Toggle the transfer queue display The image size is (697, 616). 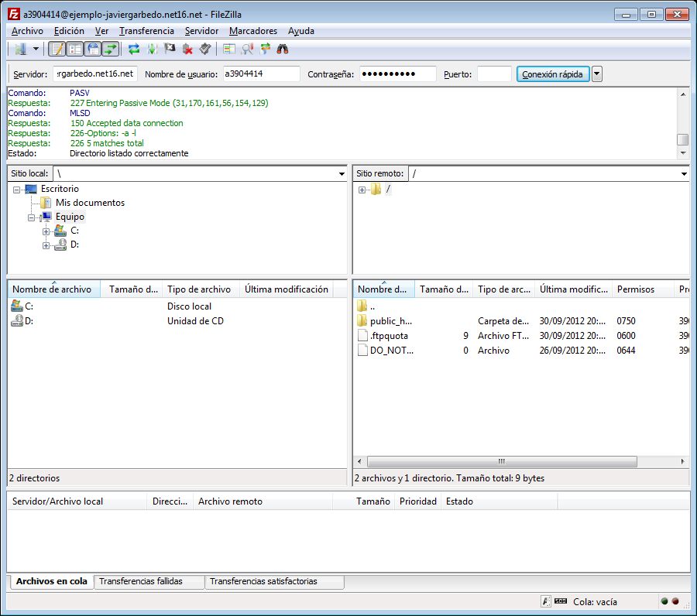110,50
